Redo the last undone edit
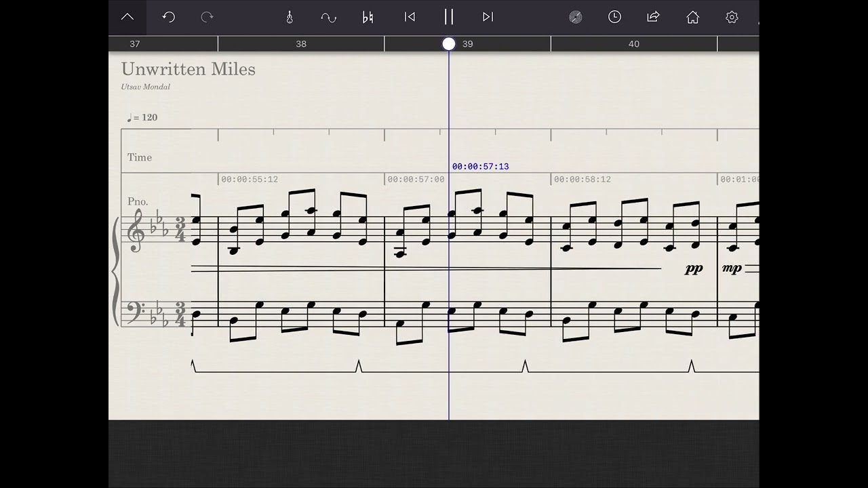 [208, 18]
